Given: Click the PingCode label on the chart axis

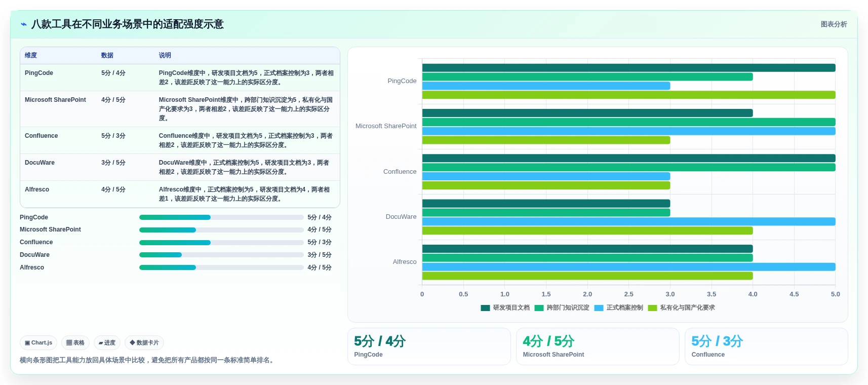Looking at the screenshot, I should pos(402,81).
